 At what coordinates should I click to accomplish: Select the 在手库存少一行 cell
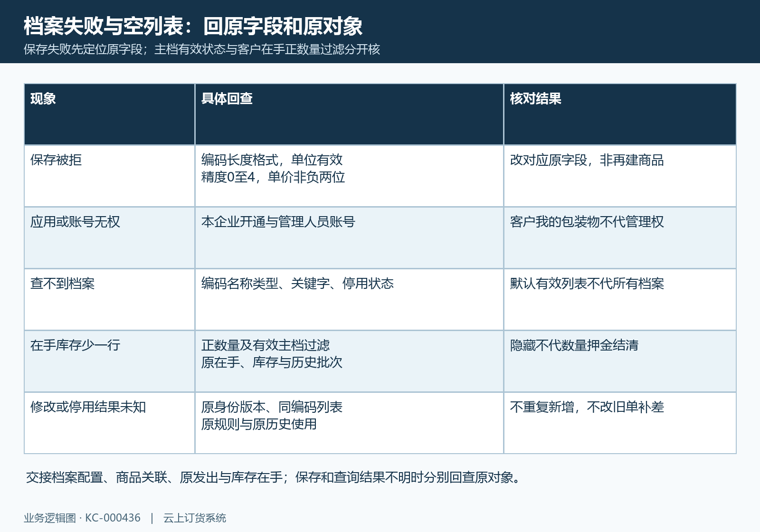pos(110,361)
